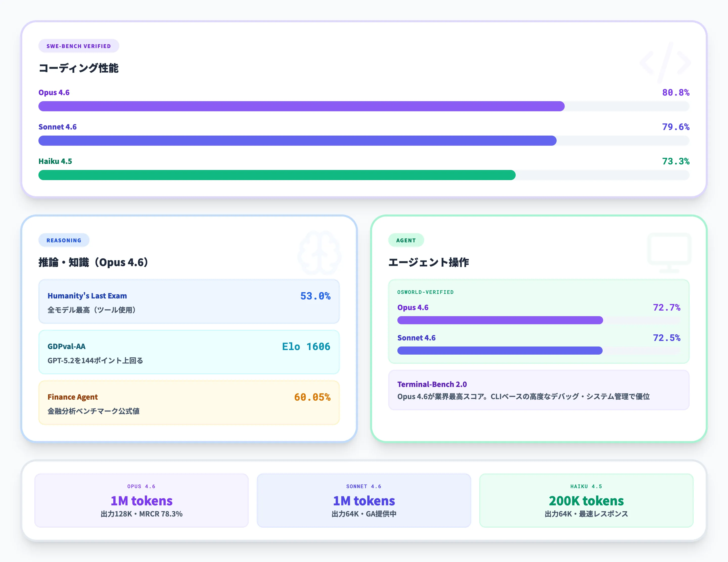The image size is (728, 562).
Task: Click the green Haiku 4.5 progress bar
Action: pos(277,175)
